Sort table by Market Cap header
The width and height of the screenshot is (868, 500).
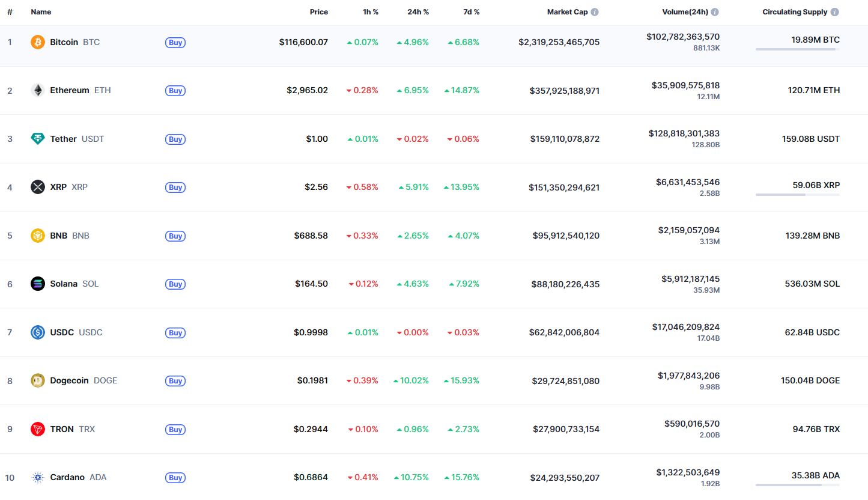[567, 12]
